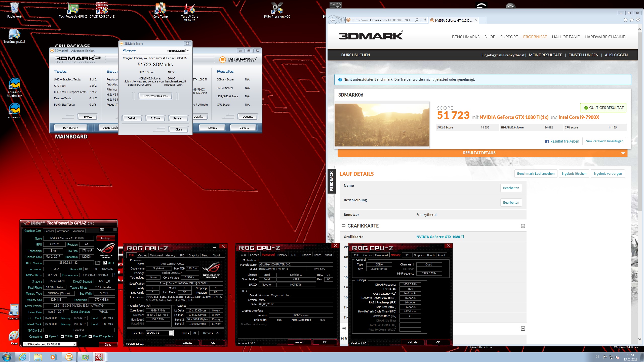Click 3DMark06 result screenshot thumbnail
Image resolution: width=644 pixels, height=362 pixels.
click(x=382, y=125)
